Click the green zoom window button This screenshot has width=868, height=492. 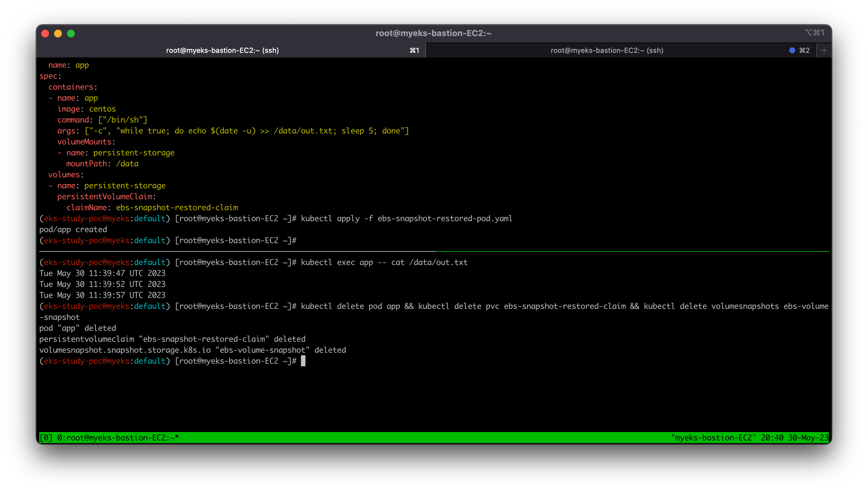pyautogui.click(x=71, y=34)
